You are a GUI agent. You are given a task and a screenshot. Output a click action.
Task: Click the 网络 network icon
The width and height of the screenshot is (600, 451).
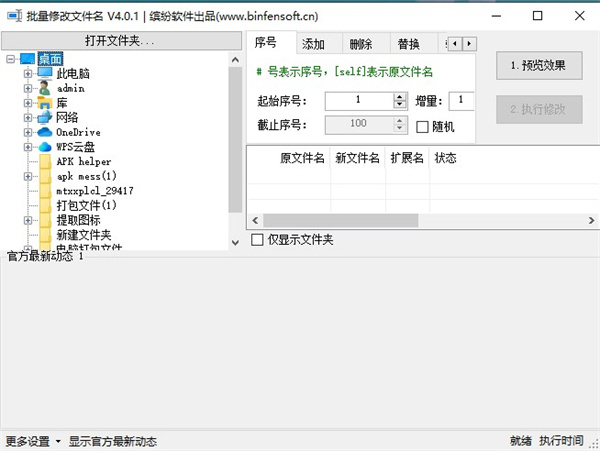(45, 117)
